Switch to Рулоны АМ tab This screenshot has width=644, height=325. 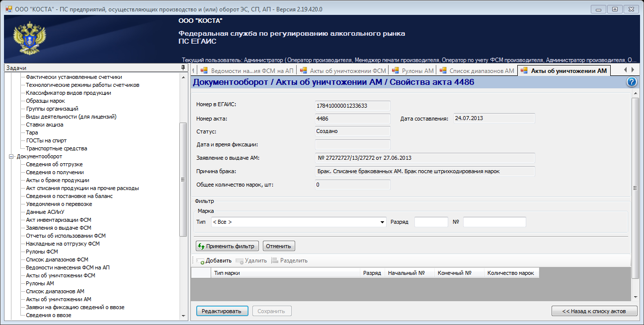412,71
